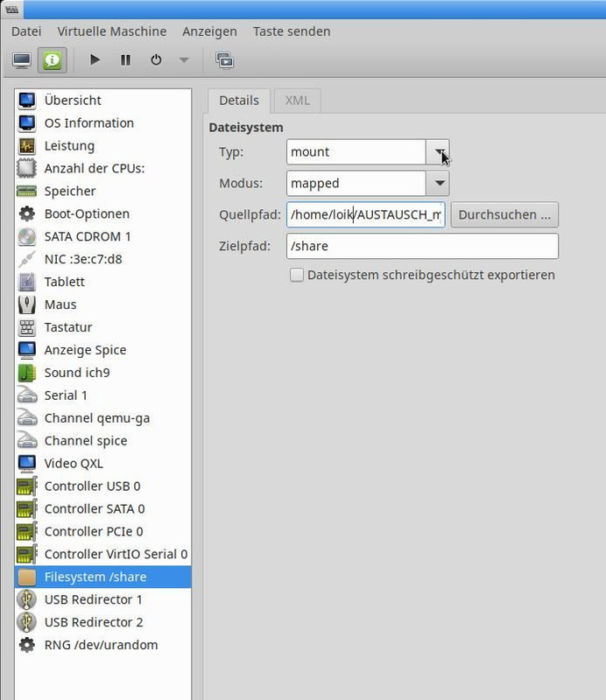Toggle Dateisystem schreibgeschützt exportieren checkbox
606x700 pixels.
(296, 275)
